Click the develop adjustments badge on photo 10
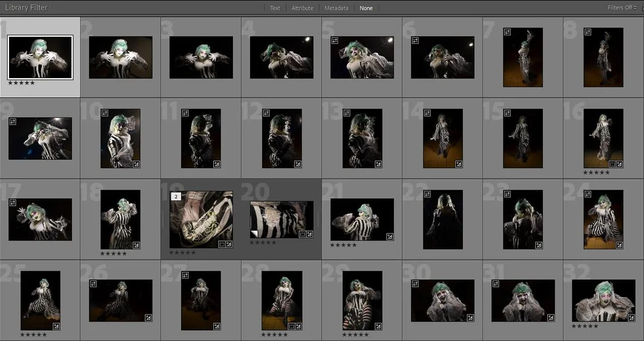Image resolution: width=644 pixels, height=341 pixels. (136, 164)
